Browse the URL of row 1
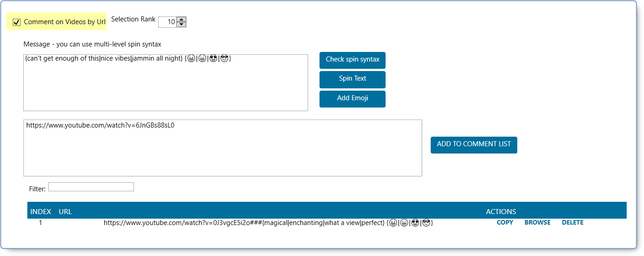Screen dimensions: 644x256 537,223
